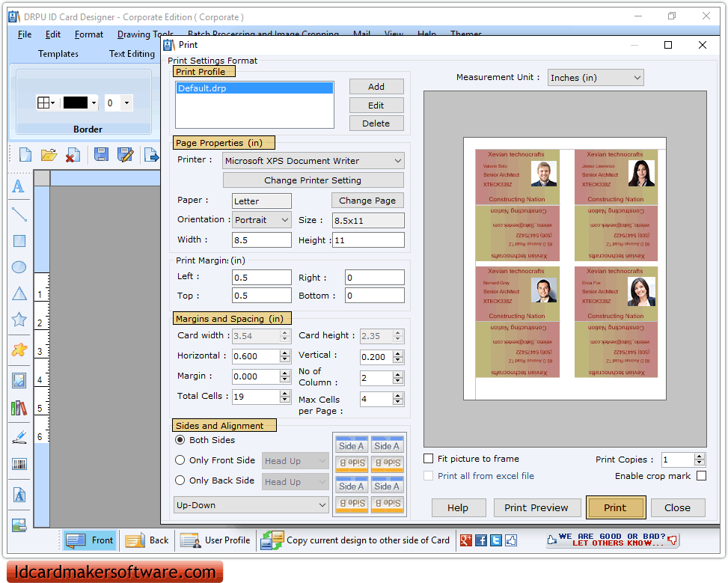The width and height of the screenshot is (728, 583).
Task: Share the software on Facebook
Action: [482, 540]
